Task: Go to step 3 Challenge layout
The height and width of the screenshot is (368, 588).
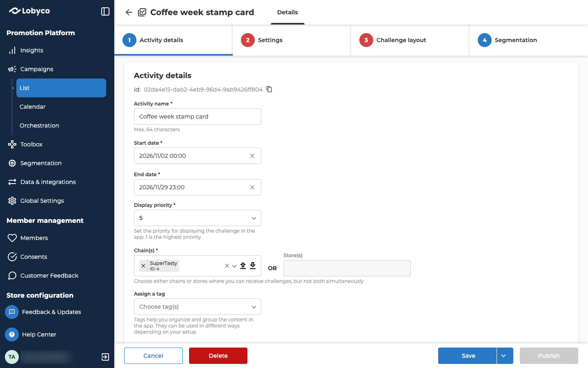Action: coord(410,40)
